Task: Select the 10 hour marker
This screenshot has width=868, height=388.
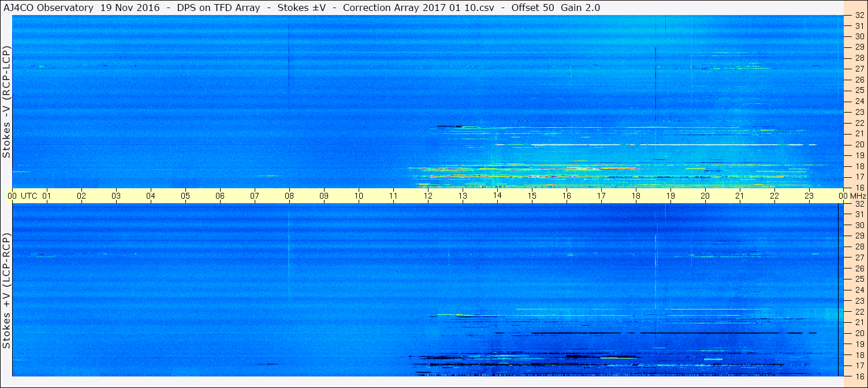Action: click(359, 196)
